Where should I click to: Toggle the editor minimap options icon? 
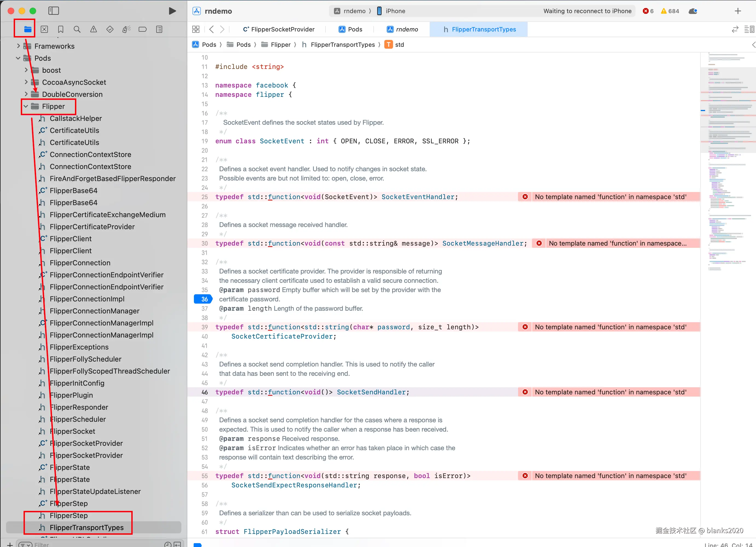(x=749, y=29)
